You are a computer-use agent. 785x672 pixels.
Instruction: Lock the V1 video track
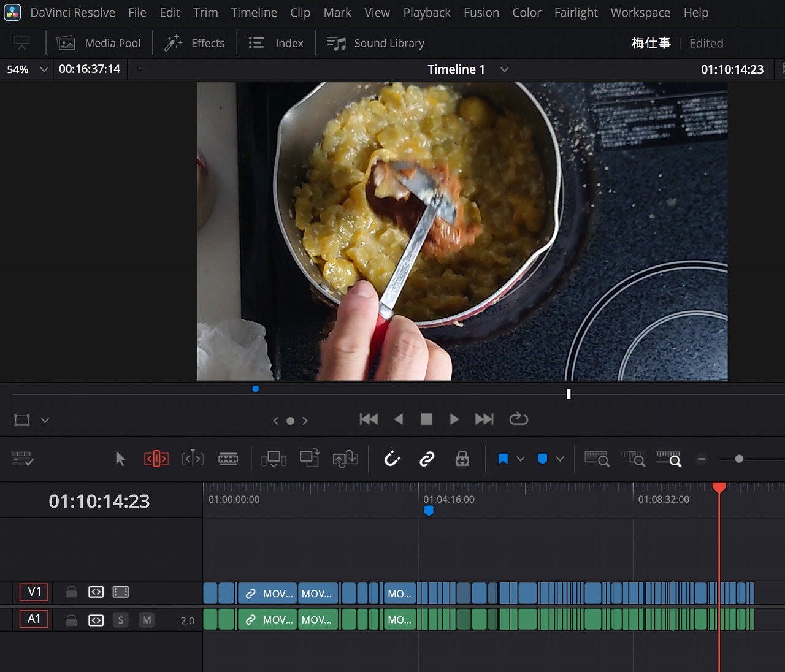pyautogui.click(x=71, y=592)
